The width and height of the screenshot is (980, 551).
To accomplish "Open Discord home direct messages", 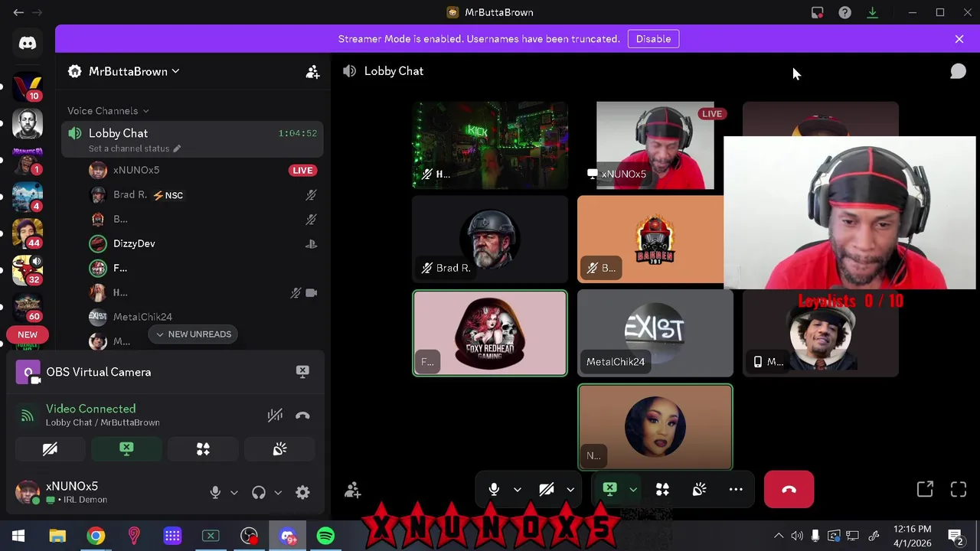I will tap(28, 43).
